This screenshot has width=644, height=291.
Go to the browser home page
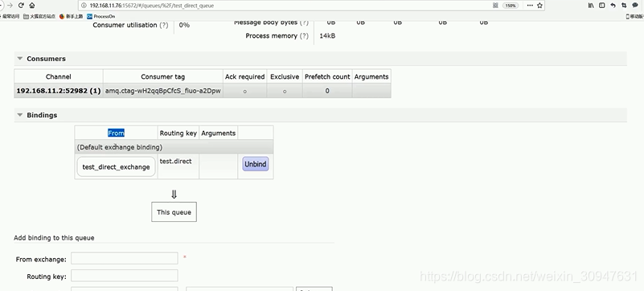[x=32, y=6]
